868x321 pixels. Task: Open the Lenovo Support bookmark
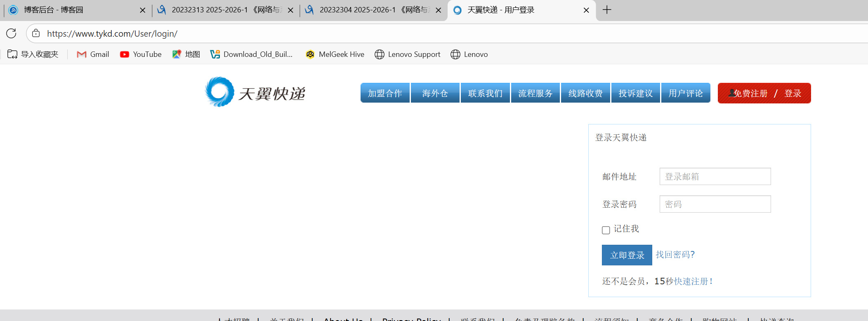[408, 54]
